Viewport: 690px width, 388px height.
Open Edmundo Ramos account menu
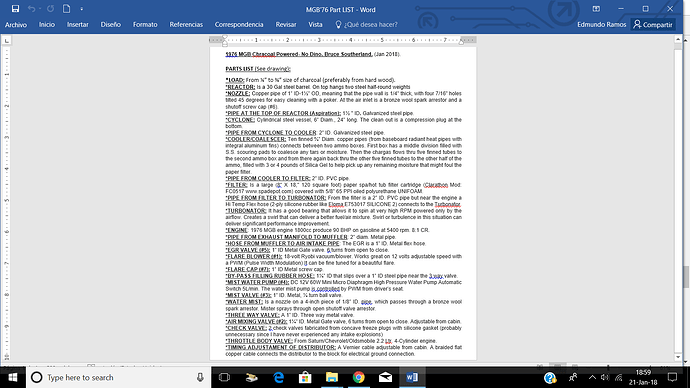pyautogui.click(x=602, y=25)
